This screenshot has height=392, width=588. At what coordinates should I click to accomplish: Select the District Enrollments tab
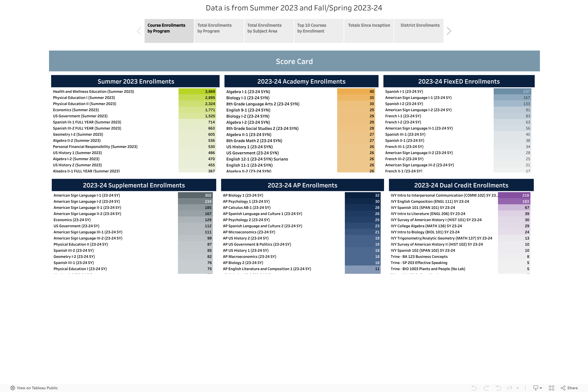418,31
